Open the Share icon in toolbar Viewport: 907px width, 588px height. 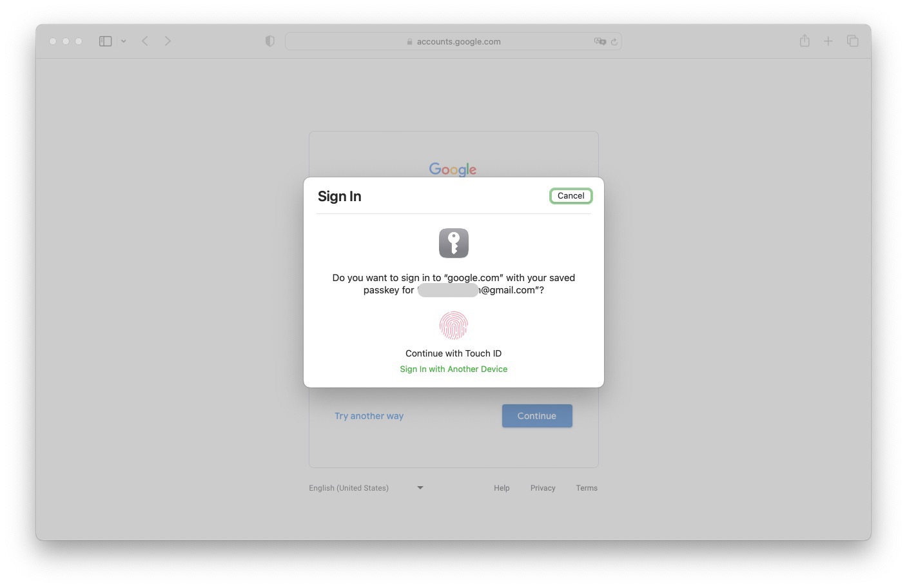tap(805, 41)
